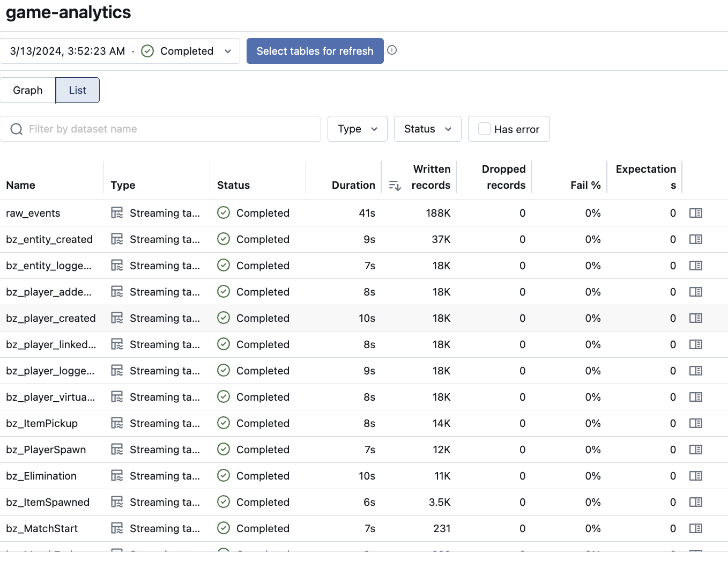
Task: Open the bz_ItemSpawned dataset row
Action: pyautogui.click(x=48, y=502)
